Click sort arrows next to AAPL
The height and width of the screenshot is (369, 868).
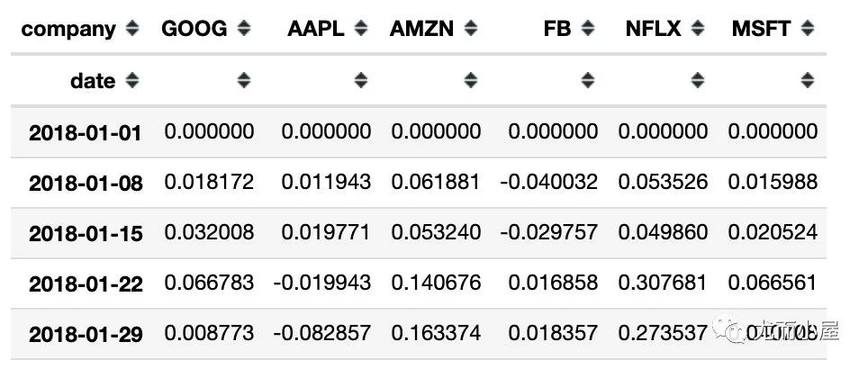pos(360,29)
